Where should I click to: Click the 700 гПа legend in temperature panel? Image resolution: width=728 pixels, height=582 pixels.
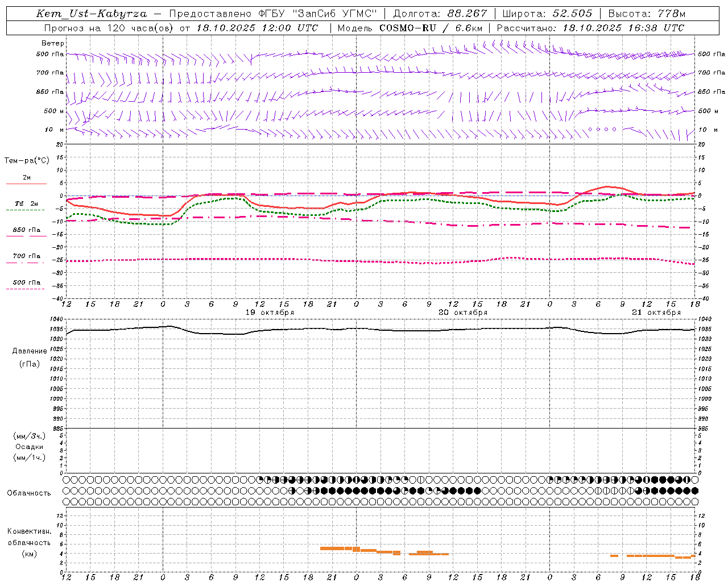pyautogui.click(x=27, y=256)
